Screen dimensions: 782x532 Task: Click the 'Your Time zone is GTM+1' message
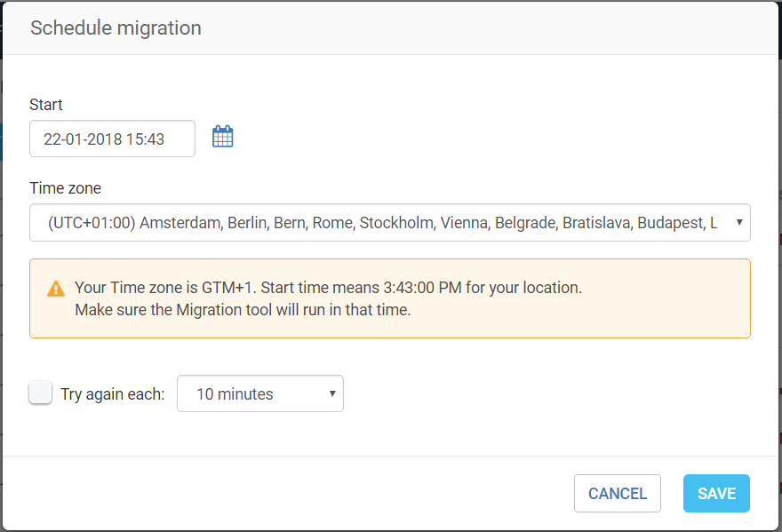click(166, 288)
